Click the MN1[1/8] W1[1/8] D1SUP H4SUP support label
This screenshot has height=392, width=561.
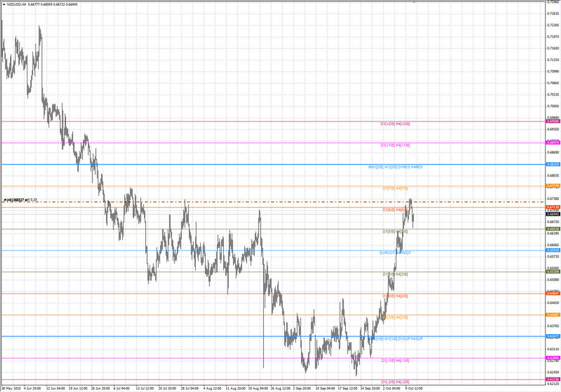pos(395,339)
